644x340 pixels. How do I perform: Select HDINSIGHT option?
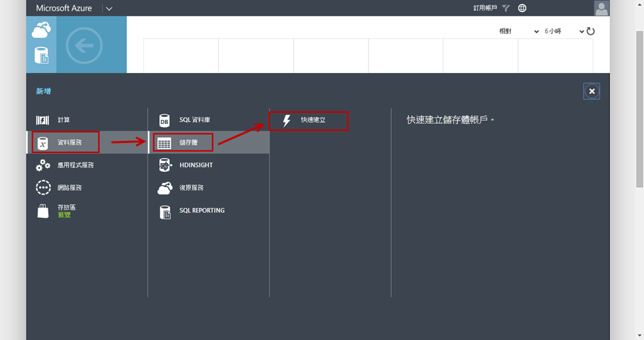pos(209,165)
